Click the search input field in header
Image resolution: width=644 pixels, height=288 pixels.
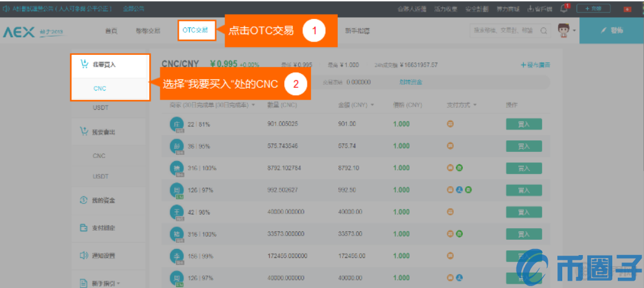click(x=503, y=31)
